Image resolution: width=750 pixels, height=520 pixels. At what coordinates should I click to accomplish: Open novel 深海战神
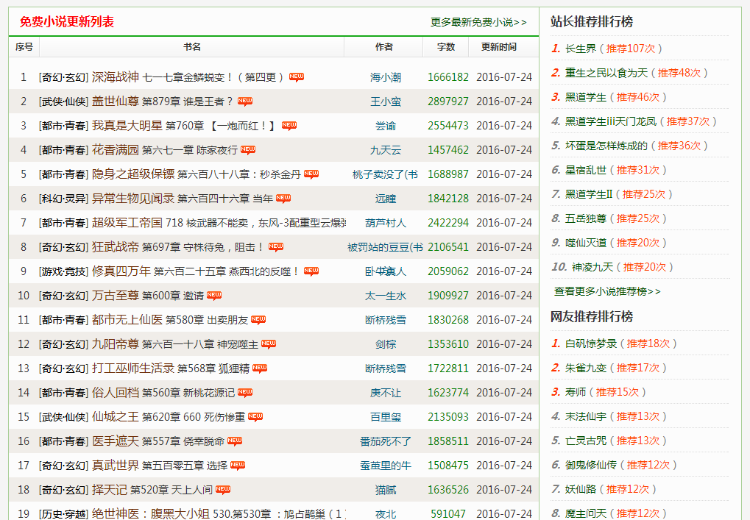pos(115,77)
